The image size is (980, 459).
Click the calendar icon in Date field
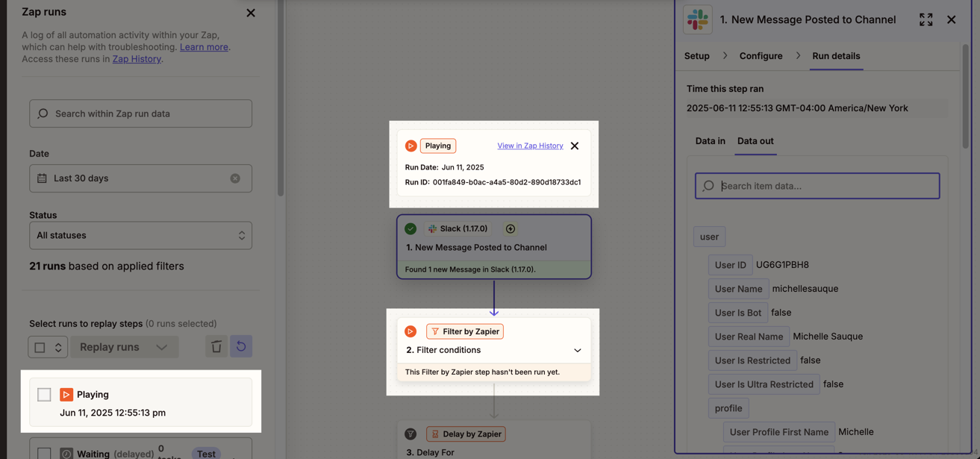42,178
